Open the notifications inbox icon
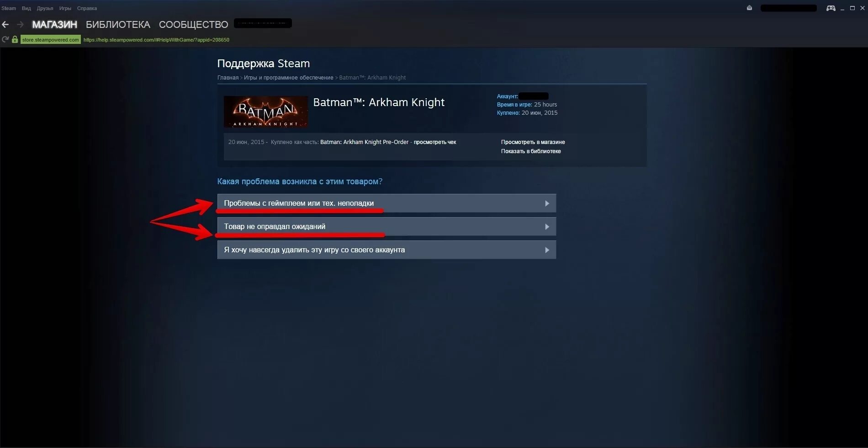The width and height of the screenshot is (868, 448). point(749,8)
